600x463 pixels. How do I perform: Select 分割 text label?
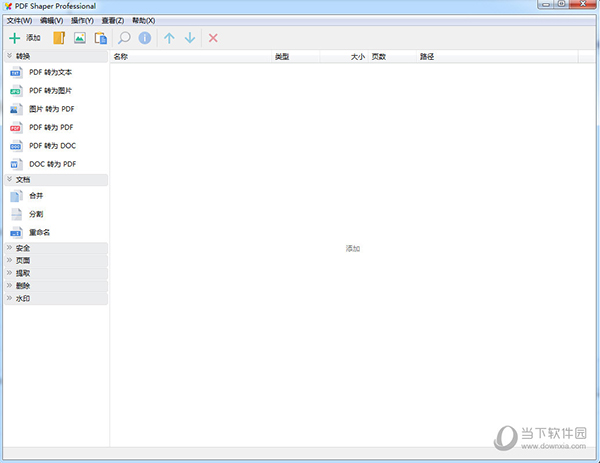[36, 214]
